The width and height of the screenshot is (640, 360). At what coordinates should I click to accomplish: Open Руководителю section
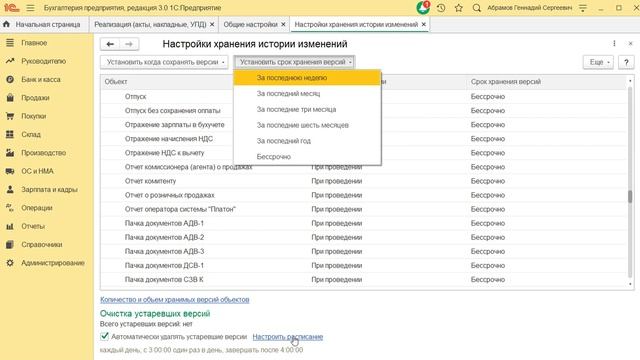pos(43,61)
